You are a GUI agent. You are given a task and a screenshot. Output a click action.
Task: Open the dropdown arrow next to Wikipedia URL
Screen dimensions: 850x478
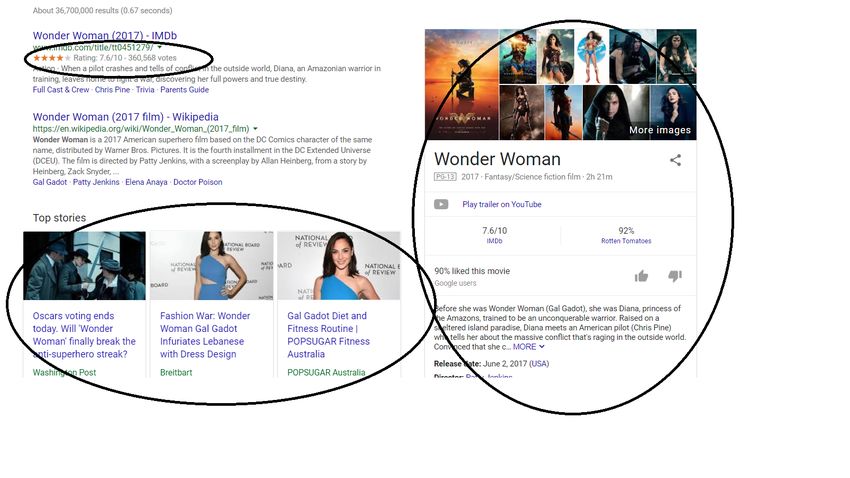[255, 128]
